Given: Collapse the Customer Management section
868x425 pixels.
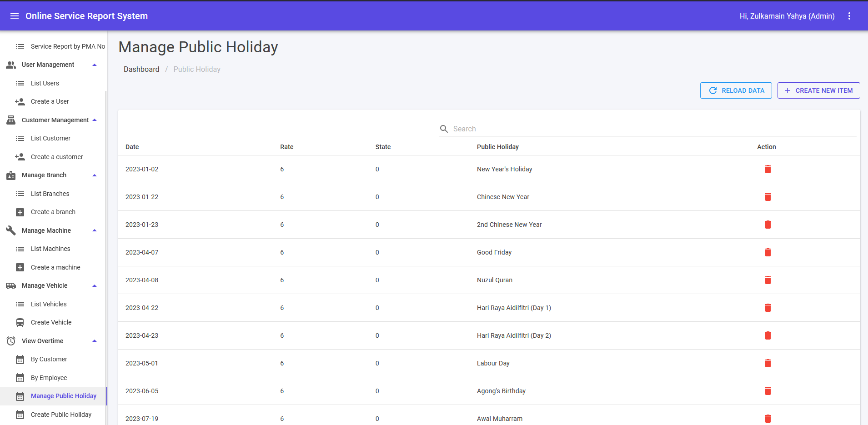Looking at the screenshot, I should point(95,120).
